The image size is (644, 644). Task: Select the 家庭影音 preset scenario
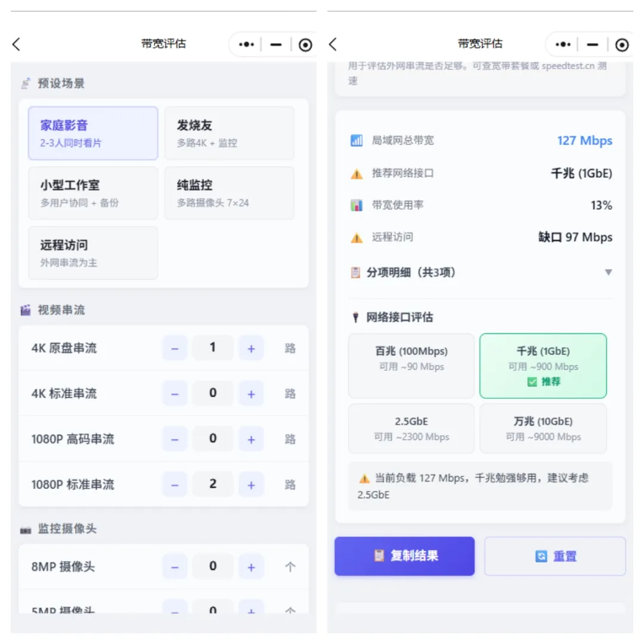coord(93,133)
